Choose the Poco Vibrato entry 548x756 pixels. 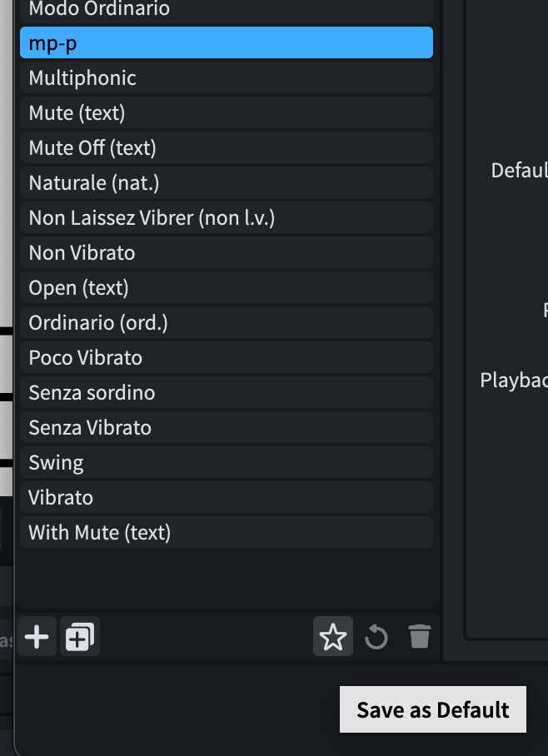[x=226, y=358]
